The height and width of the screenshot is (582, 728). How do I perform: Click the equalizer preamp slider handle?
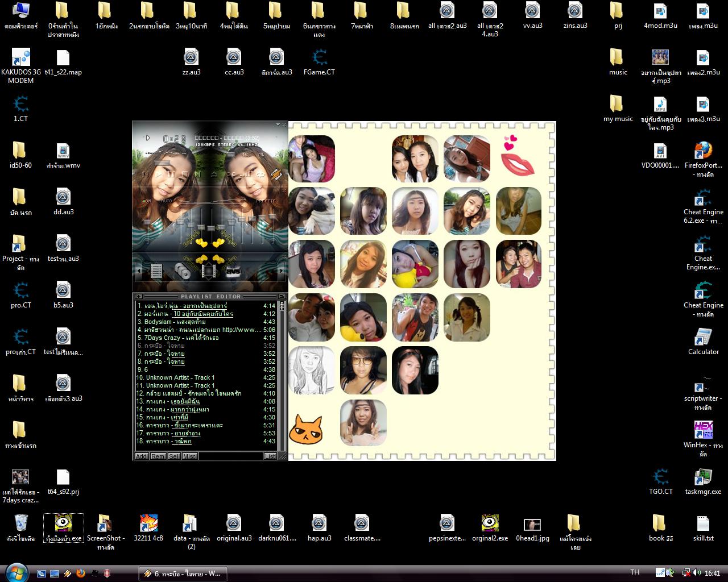(x=147, y=222)
